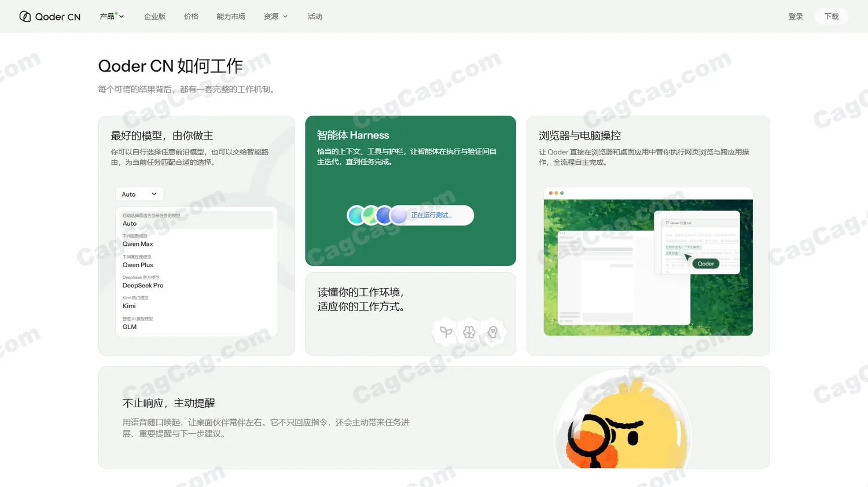Expand the 资源 dropdown menu

point(275,16)
